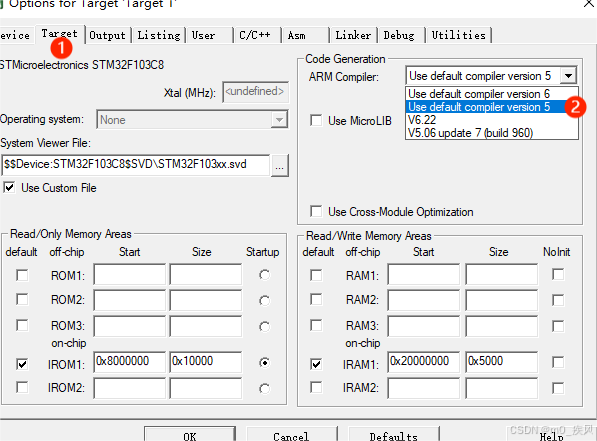Browse for System Viewer File with ... button
The width and height of the screenshot is (597, 441).
pyautogui.click(x=279, y=165)
